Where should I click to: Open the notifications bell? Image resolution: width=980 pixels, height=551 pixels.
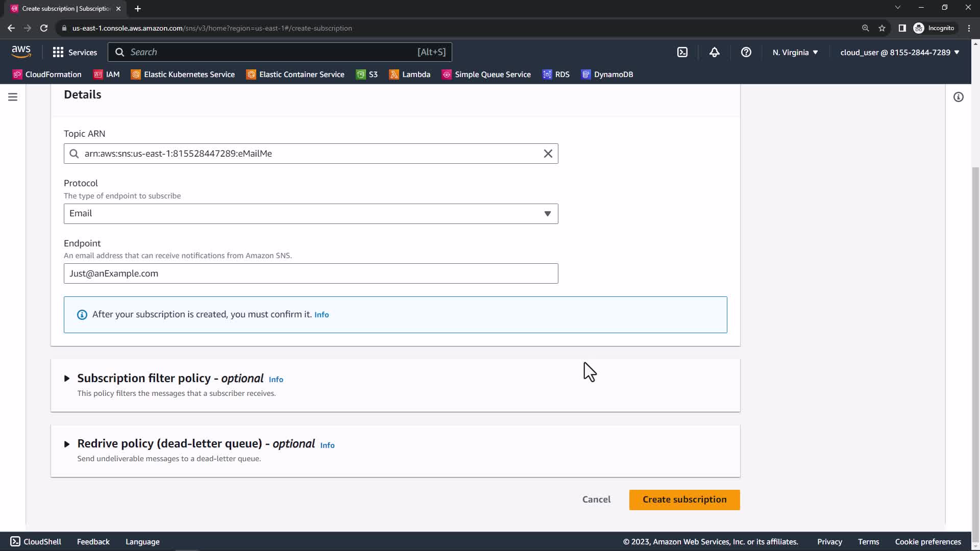pos(714,52)
